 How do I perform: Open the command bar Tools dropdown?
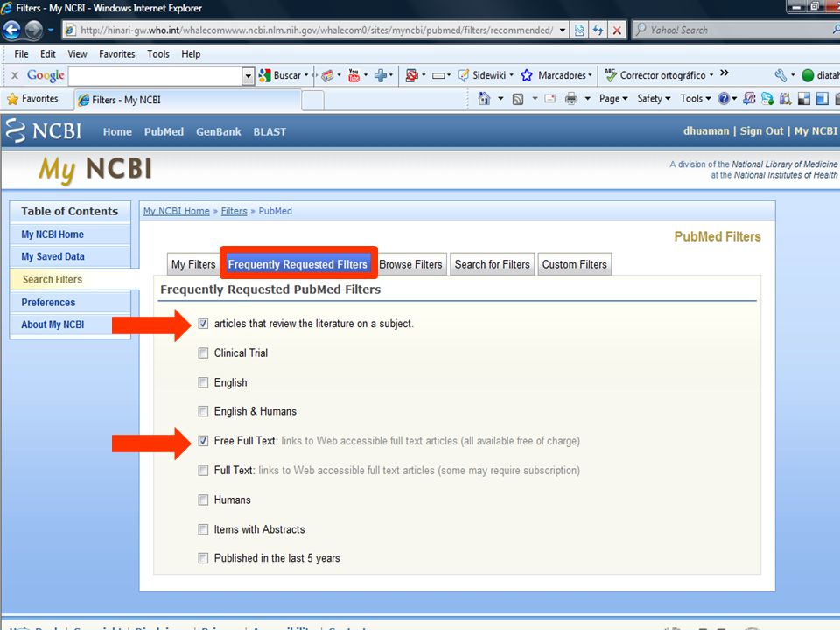[x=696, y=99]
